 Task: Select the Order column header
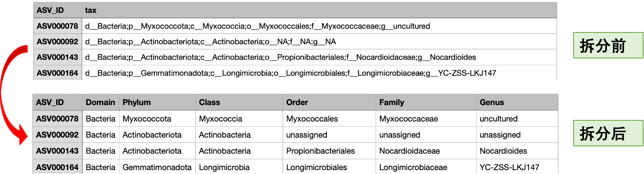coord(297,103)
